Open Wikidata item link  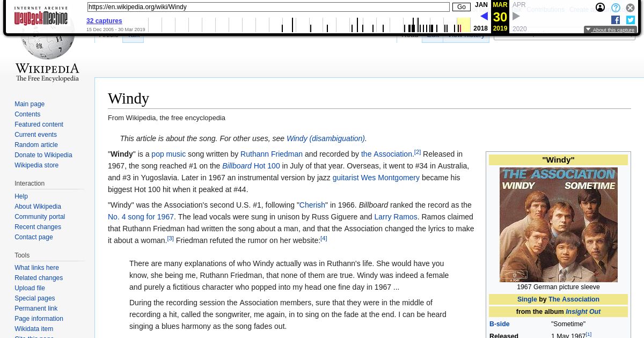point(34,329)
